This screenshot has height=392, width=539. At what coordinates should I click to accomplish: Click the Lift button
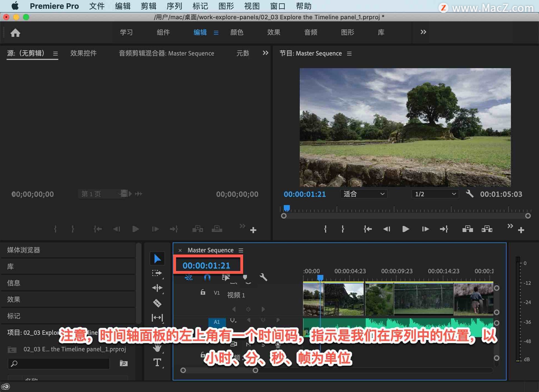tap(467, 229)
